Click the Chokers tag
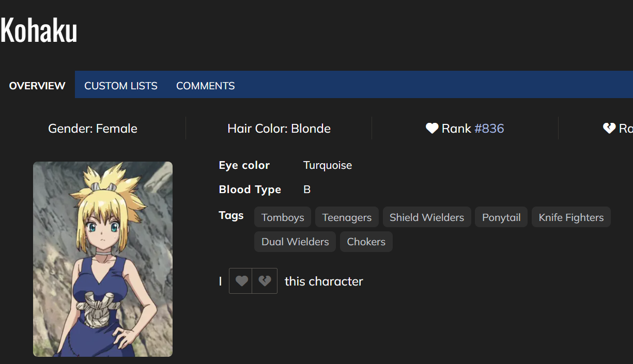633x364 pixels. click(366, 242)
